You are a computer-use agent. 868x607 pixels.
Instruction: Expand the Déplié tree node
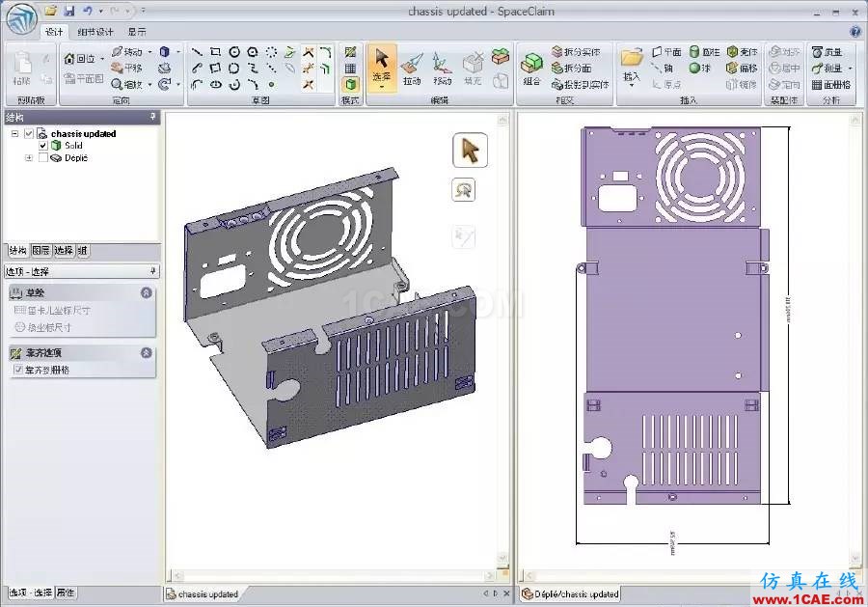point(29,157)
